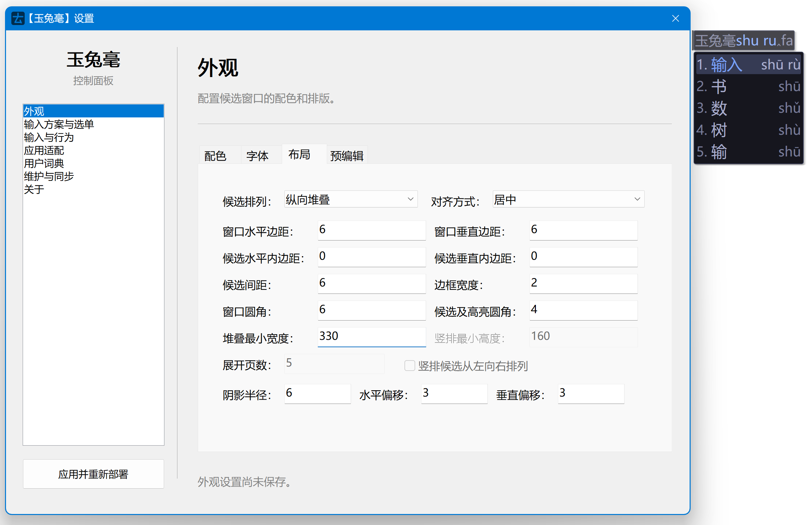Focus the 候选间距 input field

[371, 283]
